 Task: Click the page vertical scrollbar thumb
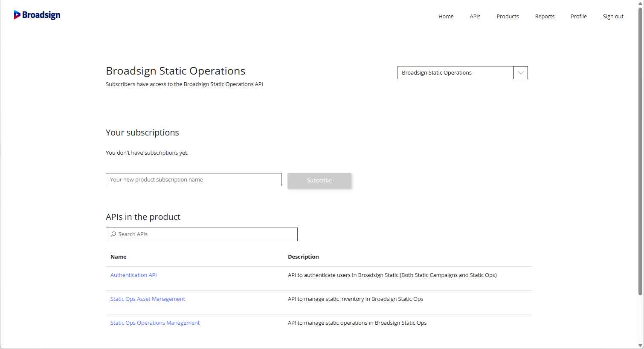pyautogui.click(x=640, y=151)
